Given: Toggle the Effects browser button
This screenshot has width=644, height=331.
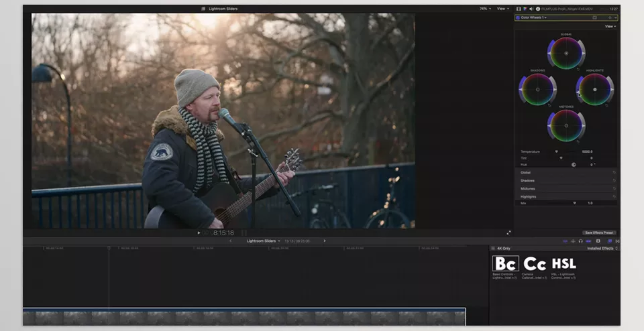Looking at the screenshot, I should [x=610, y=241].
